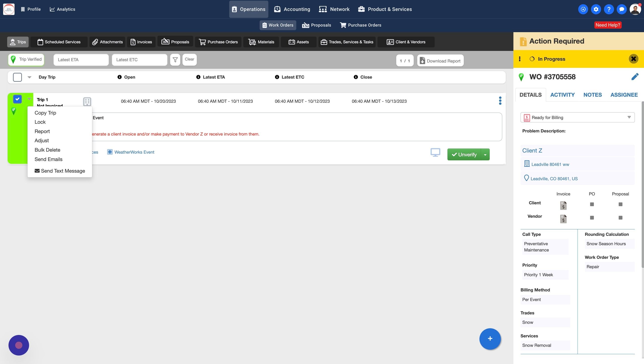
Task: Open the Unverify button's dropdown arrow
Action: pyautogui.click(x=485, y=155)
